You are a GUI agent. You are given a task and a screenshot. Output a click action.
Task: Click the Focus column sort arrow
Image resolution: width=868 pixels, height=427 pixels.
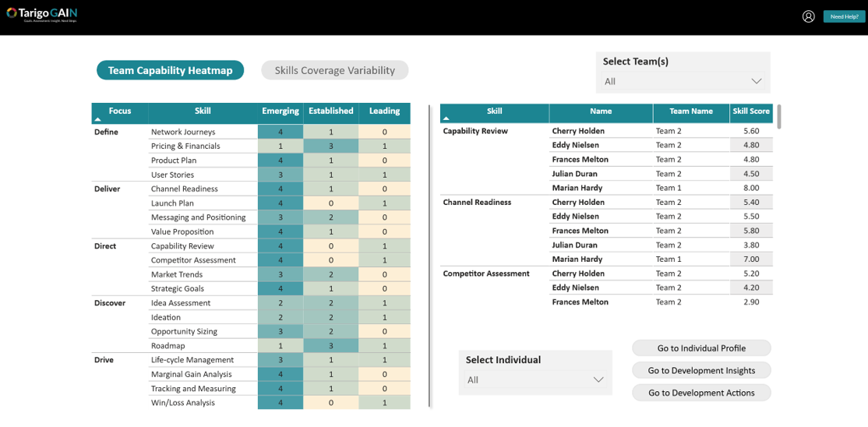[x=97, y=120]
